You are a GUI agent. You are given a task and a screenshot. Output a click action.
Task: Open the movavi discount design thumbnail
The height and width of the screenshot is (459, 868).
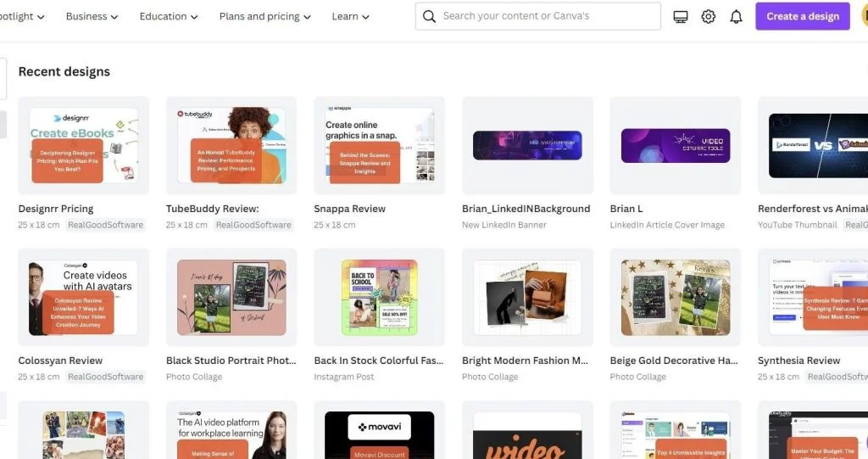[379, 430]
